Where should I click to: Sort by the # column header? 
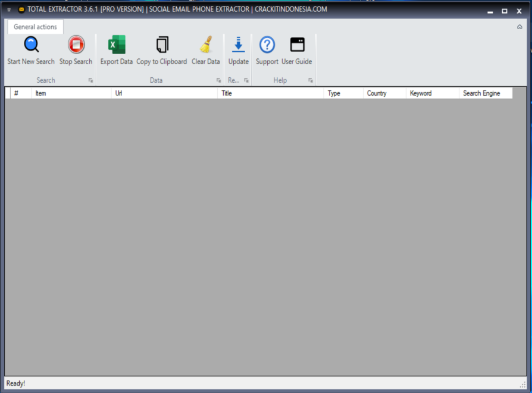pos(21,93)
